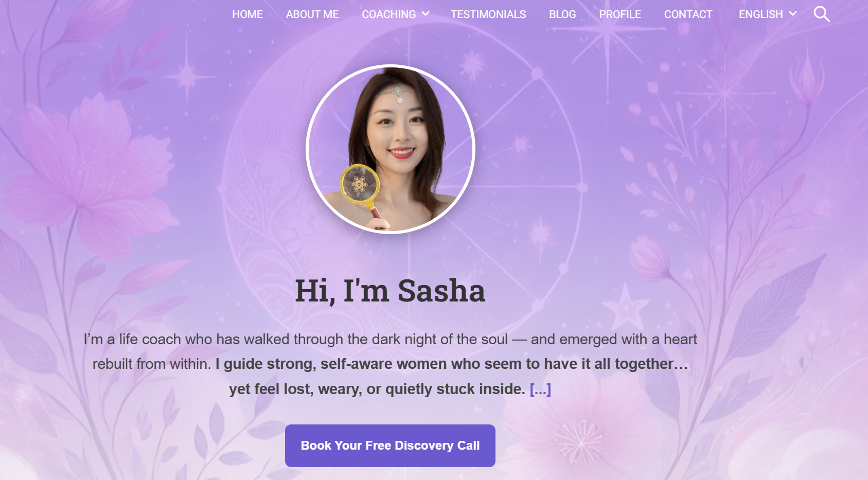868x480 pixels.
Task: Open the About Me page
Action: pos(312,14)
